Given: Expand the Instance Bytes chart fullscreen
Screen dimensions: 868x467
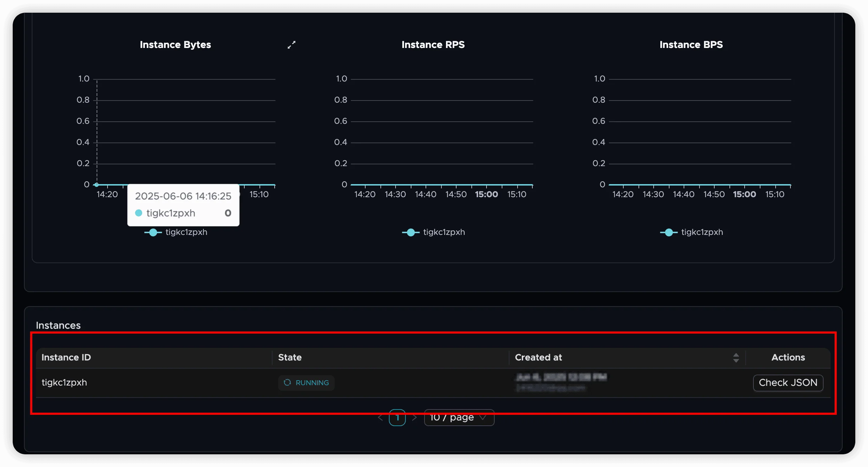Looking at the screenshot, I should tap(291, 45).
